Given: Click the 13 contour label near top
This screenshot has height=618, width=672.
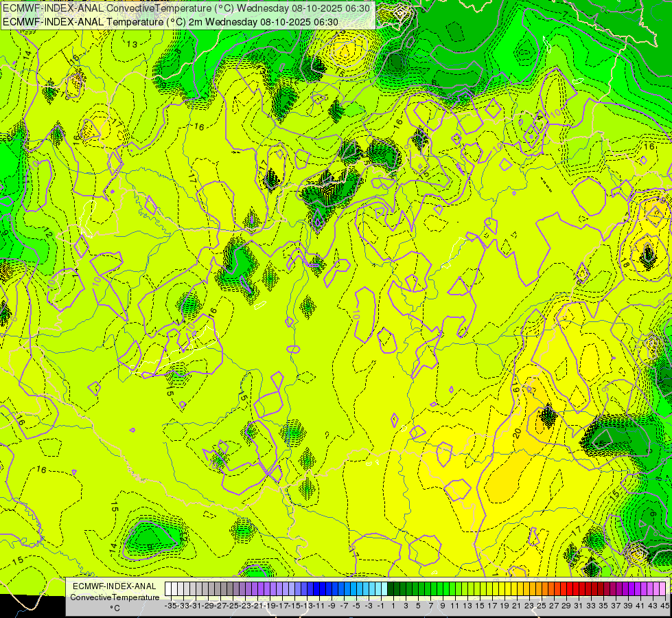Looking at the screenshot, I should tap(132, 44).
